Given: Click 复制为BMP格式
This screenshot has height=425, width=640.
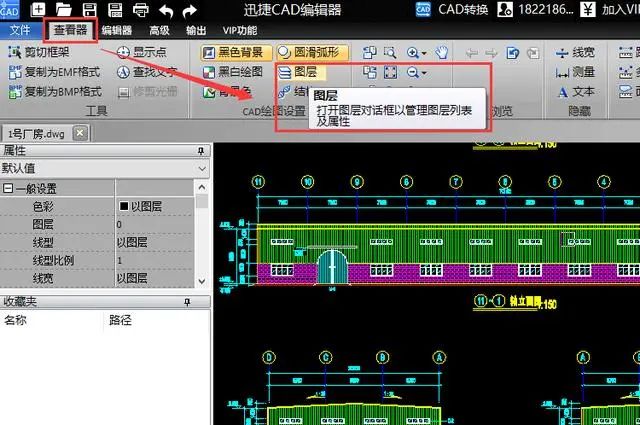Looking at the screenshot, I should click(55, 91).
